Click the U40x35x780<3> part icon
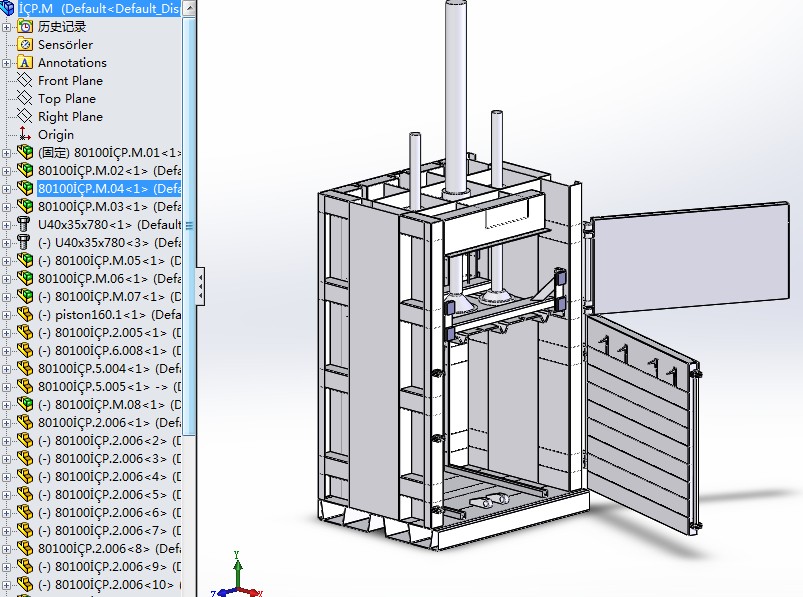803x597 pixels. (24, 242)
